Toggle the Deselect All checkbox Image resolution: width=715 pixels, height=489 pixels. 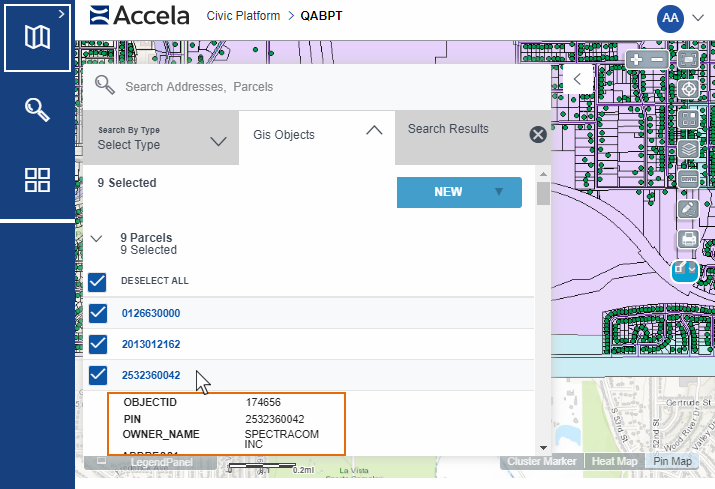click(x=98, y=281)
